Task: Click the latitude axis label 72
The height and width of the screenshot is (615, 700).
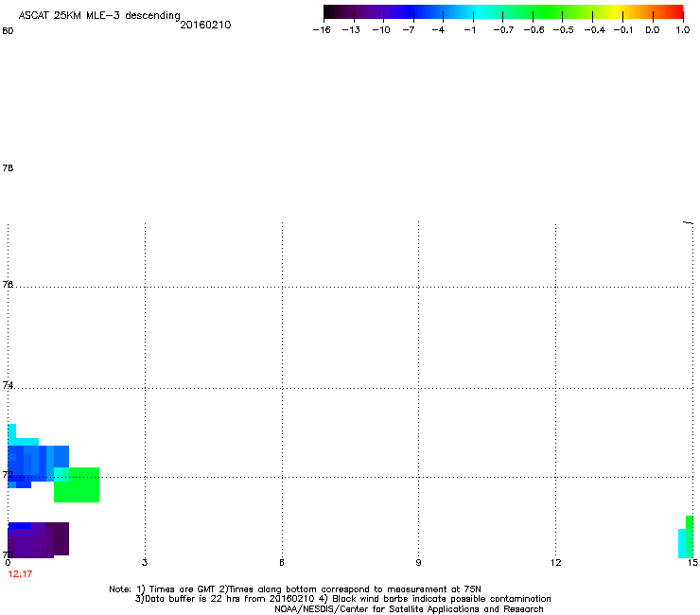Action: click(8, 474)
